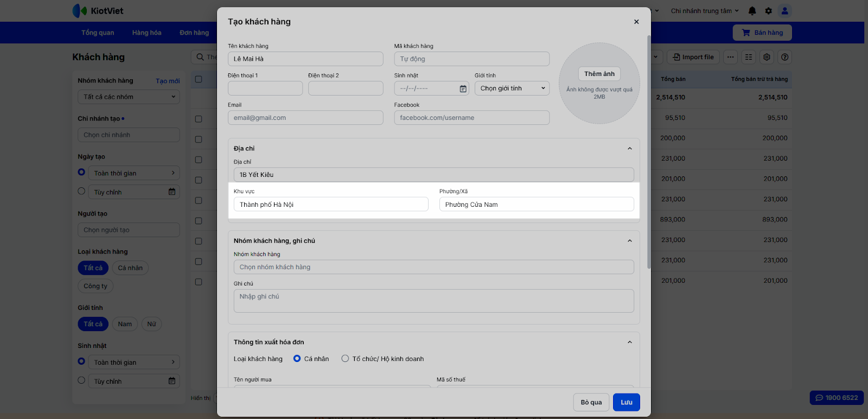Open the settings gear in top bar
The width and height of the screenshot is (868, 419).
768,11
